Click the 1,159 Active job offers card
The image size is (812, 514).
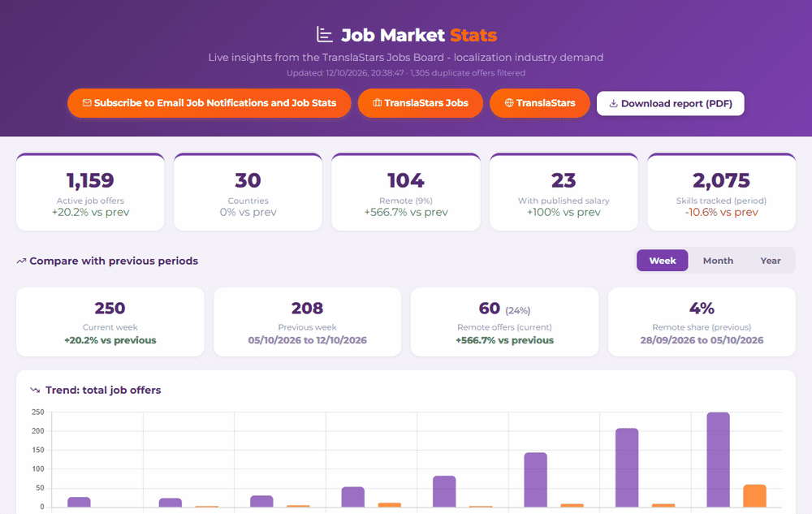(91, 192)
